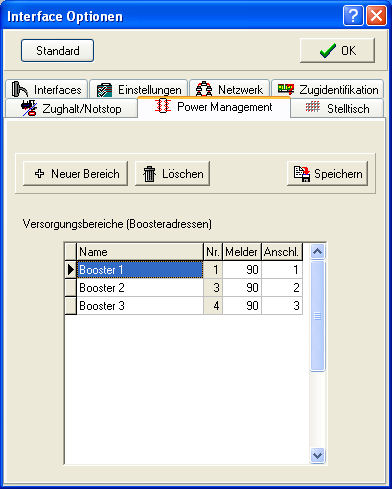
Task: Switch to the Power Management tab
Action: (214, 107)
